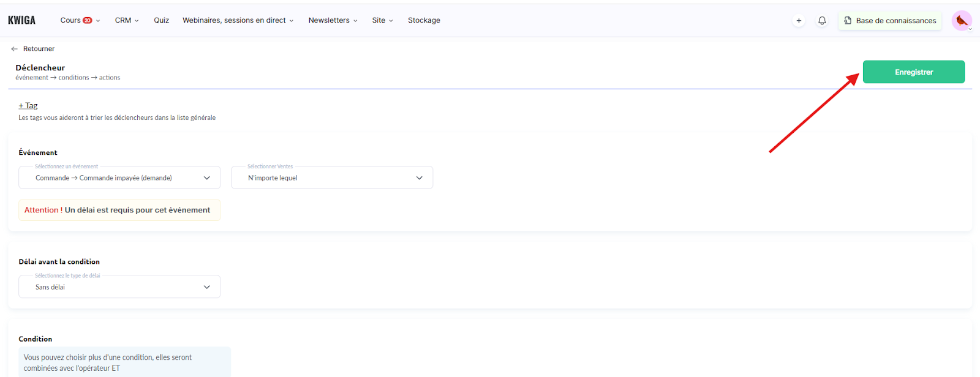Open the event selector showing Commande impayée
Screen dimensions: 980x377
point(119,178)
